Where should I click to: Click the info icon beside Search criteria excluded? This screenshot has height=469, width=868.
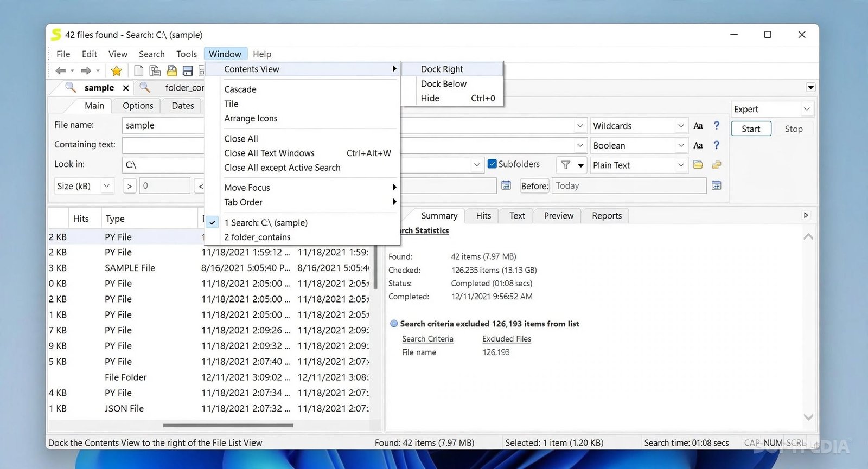click(394, 324)
